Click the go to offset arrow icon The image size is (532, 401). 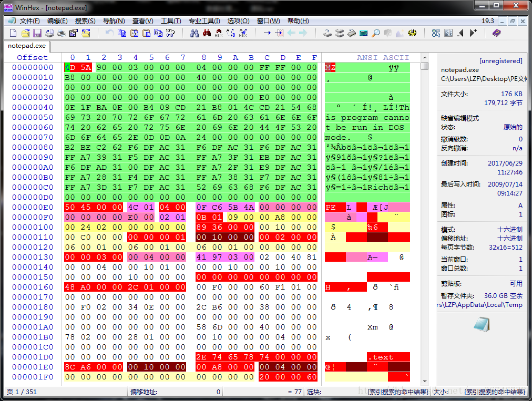coord(267,33)
